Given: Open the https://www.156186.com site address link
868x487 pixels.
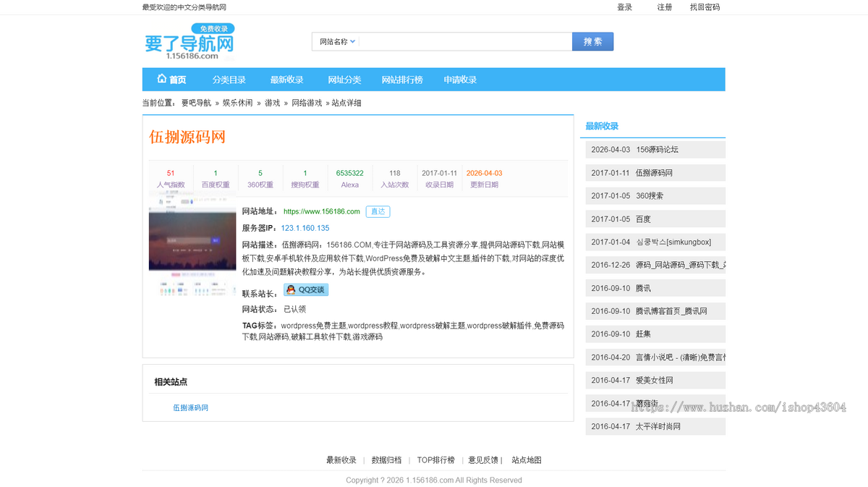Looking at the screenshot, I should pyautogui.click(x=322, y=211).
